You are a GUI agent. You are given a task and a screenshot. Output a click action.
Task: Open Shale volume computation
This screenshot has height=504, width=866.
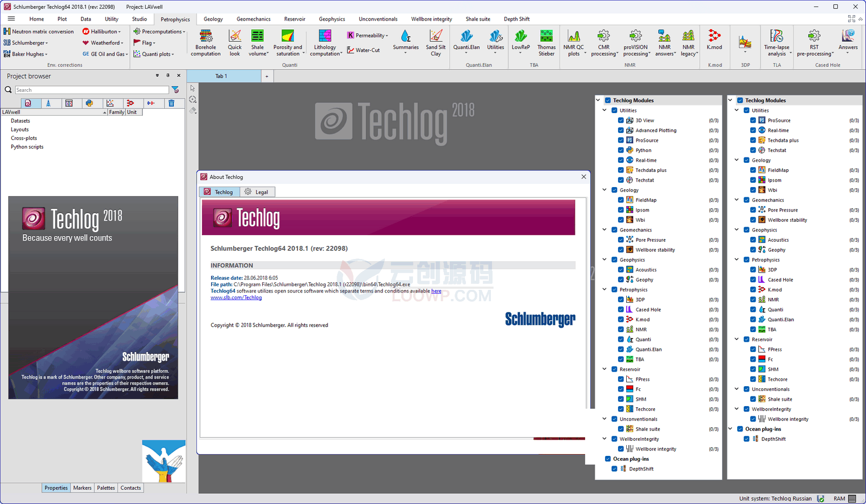click(x=258, y=43)
